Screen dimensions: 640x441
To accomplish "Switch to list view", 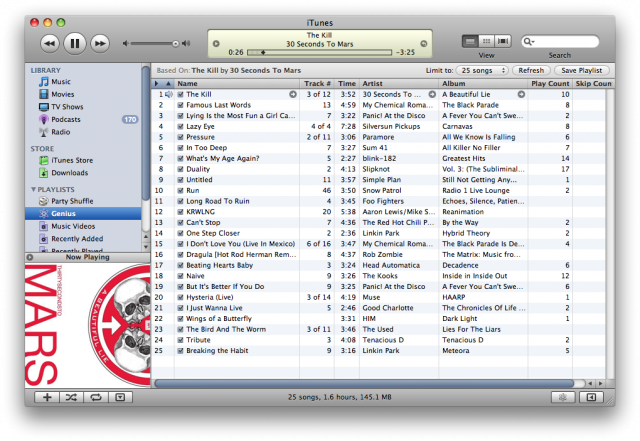I will tap(470, 41).
